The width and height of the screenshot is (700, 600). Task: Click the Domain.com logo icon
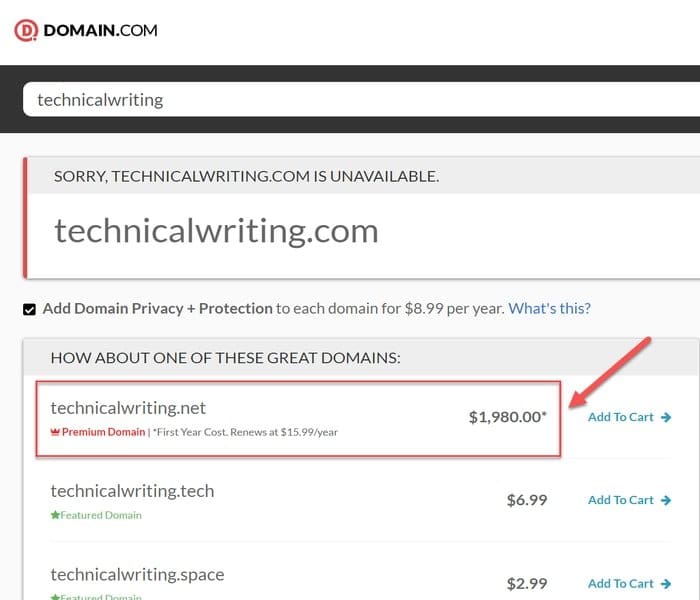(25, 30)
